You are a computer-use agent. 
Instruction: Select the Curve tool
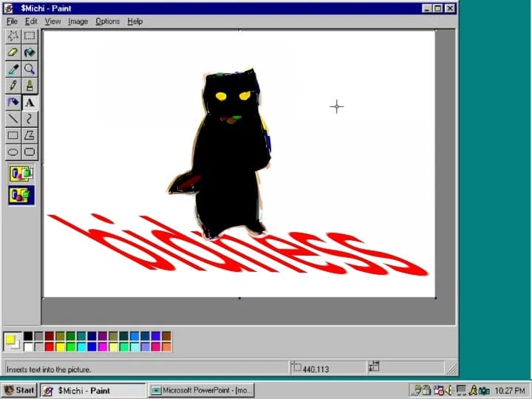pos(30,119)
